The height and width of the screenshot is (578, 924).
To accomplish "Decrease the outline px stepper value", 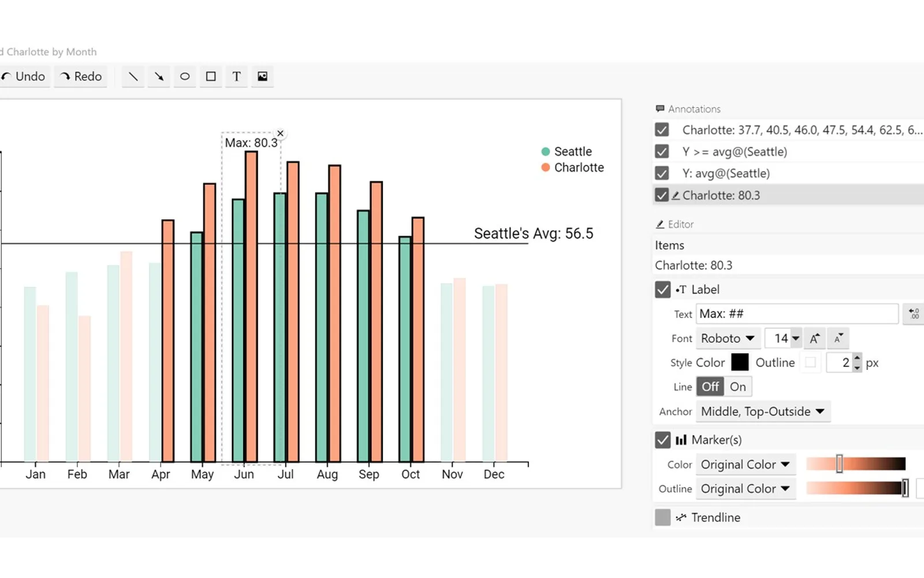I will [857, 368].
